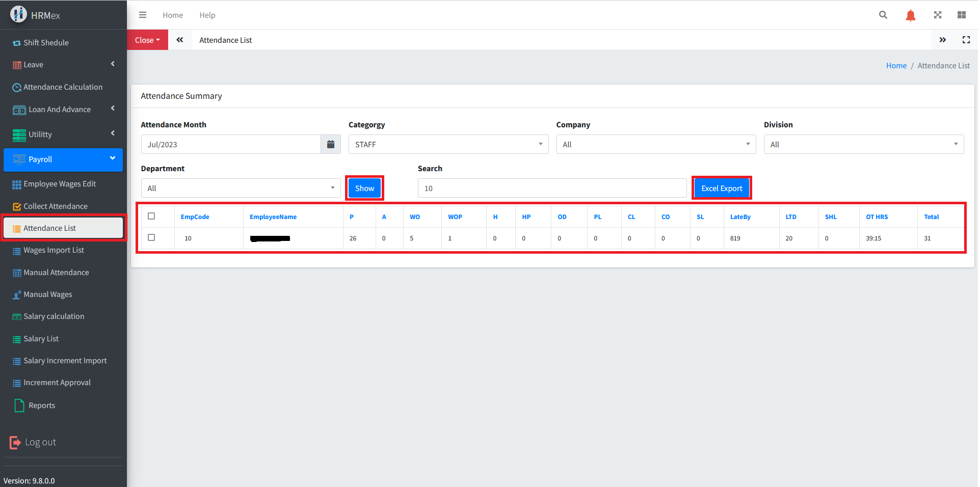The width and height of the screenshot is (980, 487).
Task: Select Manual Attendance from sidebar menu
Action: pyautogui.click(x=56, y=273)
